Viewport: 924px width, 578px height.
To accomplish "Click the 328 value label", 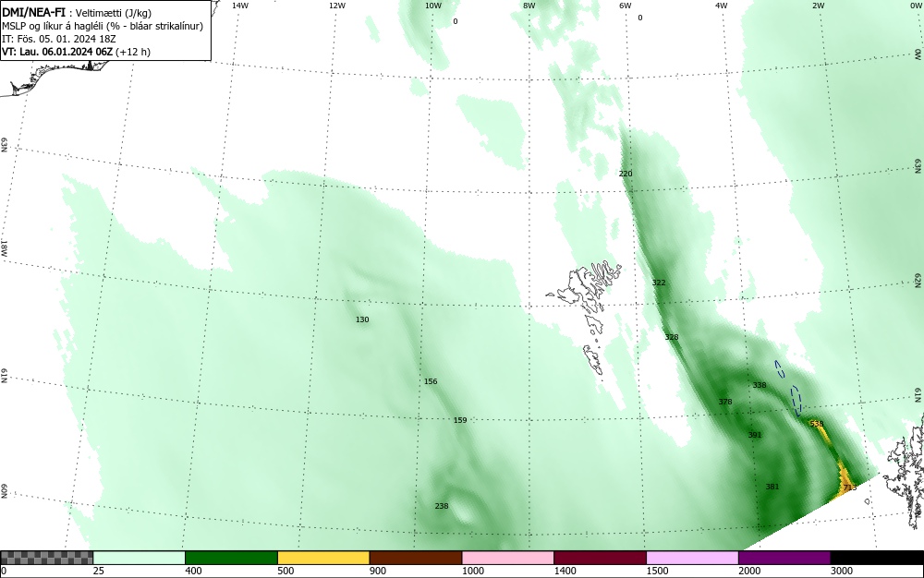I will pyautogui.click(x=672, y=337).
